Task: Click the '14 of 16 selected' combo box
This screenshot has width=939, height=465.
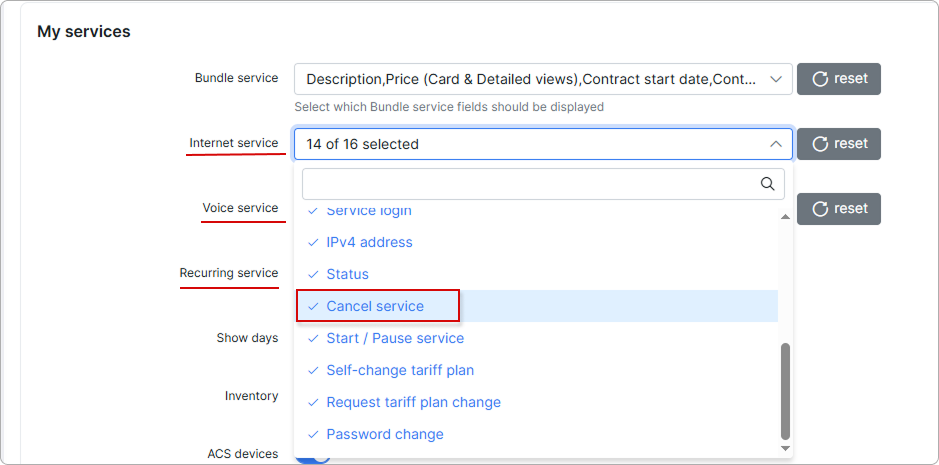Action: coord(530,144)
